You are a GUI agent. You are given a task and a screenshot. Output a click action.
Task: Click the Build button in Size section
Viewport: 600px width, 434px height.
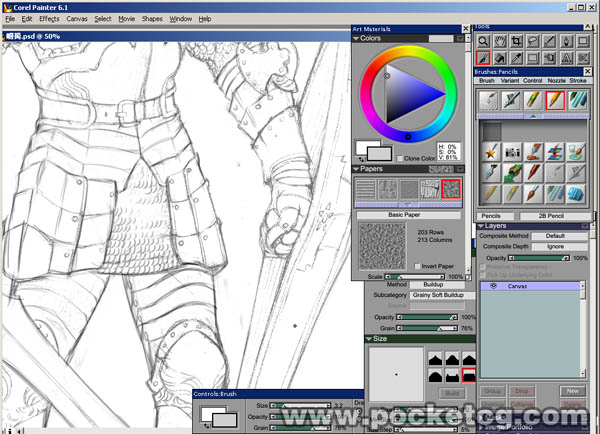pyautogui.click(x=452, y=393)
